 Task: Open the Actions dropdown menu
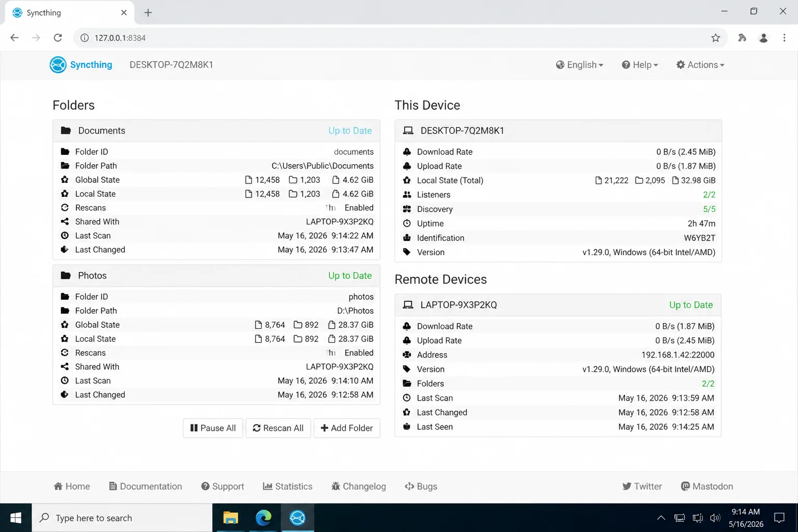pos(700,65)
